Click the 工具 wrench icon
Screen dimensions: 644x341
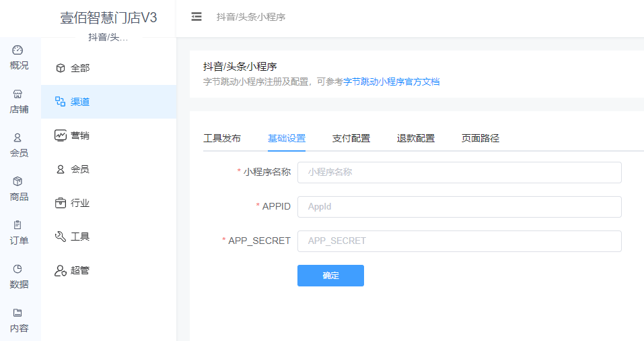61,237
